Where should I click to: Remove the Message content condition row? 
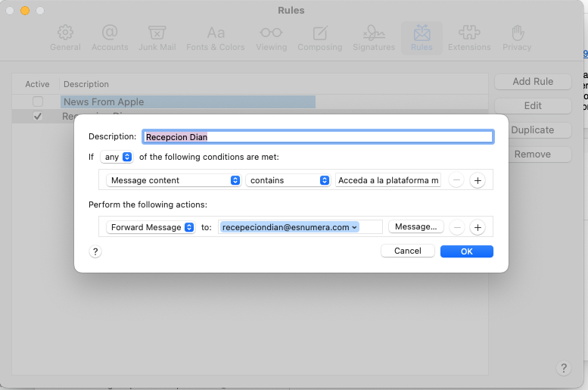456,180
